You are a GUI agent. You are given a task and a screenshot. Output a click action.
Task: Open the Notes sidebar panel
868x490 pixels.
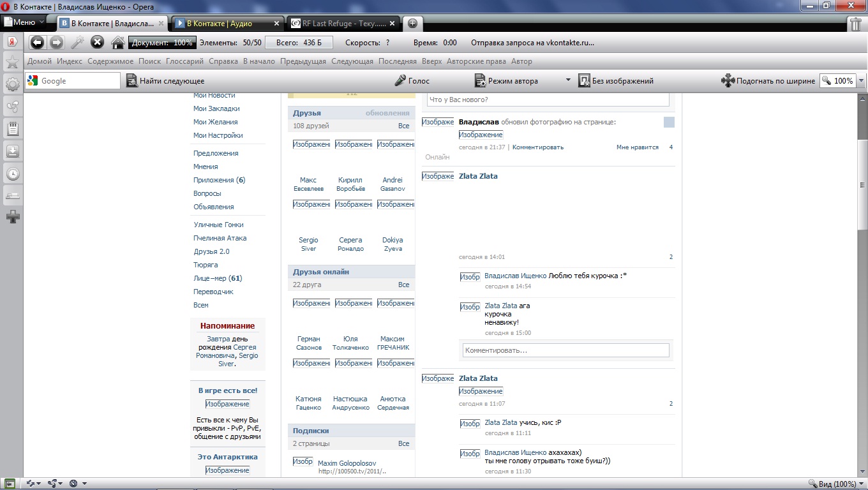12,129
